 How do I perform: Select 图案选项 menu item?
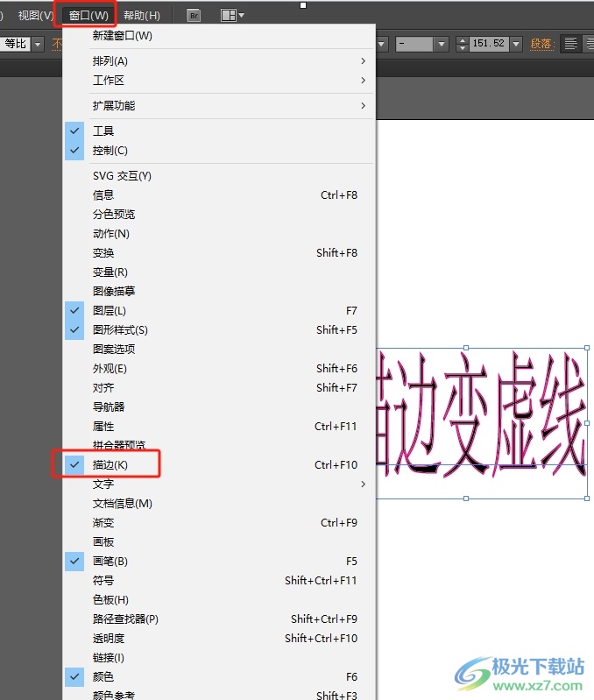point(219,349)
